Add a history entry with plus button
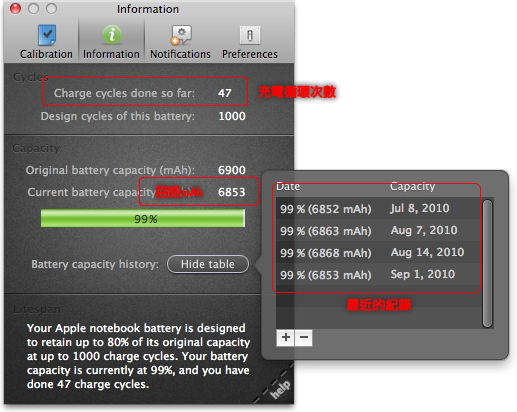The image size is (517, 412). coord(285,338)
